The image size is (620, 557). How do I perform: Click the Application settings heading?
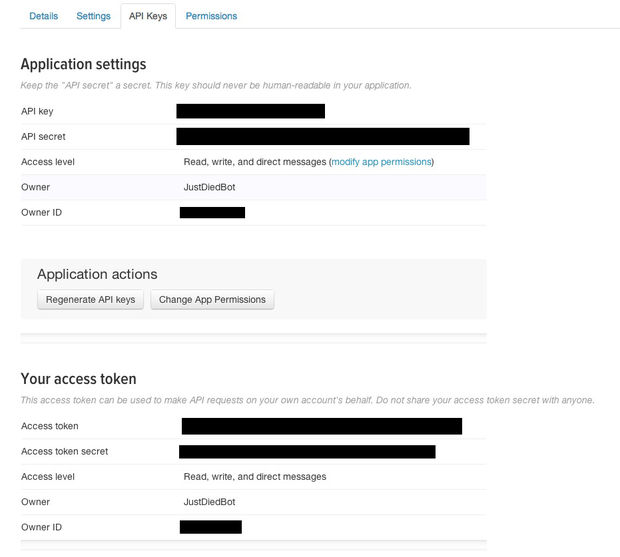[x=83, y=65]
